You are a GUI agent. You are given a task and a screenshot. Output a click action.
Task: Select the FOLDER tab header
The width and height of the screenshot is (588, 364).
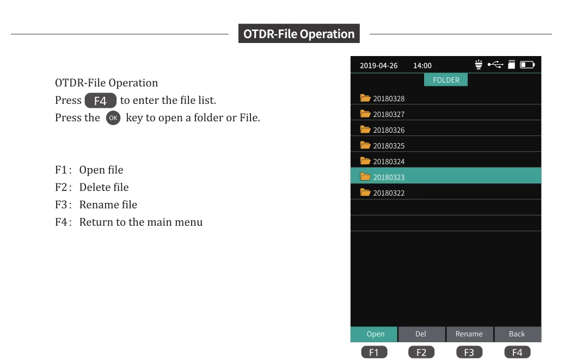coord(446,80)
